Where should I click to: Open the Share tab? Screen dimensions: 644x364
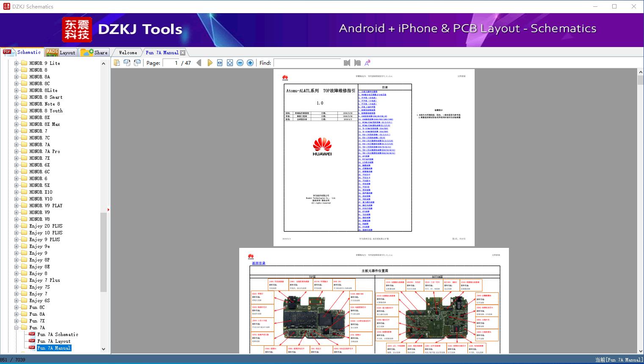click(94, 52)
